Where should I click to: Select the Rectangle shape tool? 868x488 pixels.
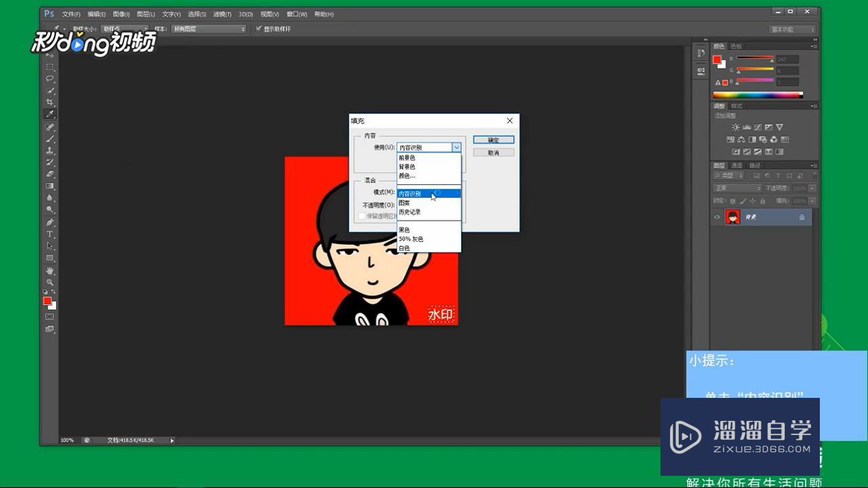tap(50, 258)
